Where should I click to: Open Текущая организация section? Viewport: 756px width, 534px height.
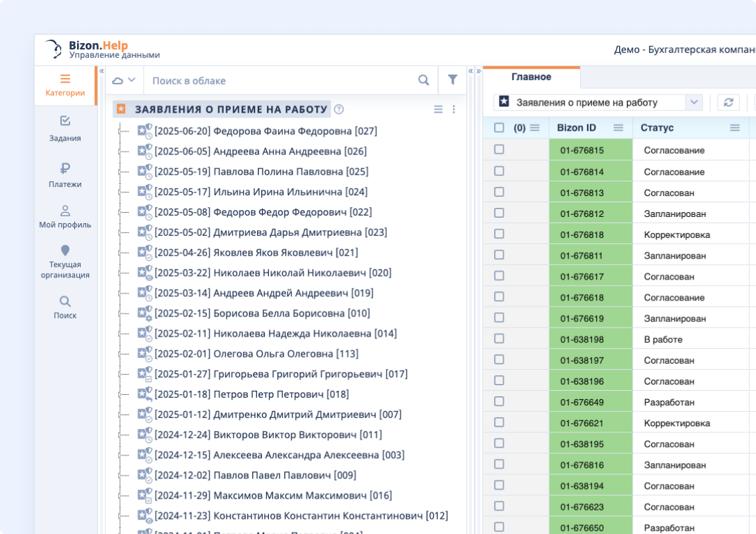65,261
